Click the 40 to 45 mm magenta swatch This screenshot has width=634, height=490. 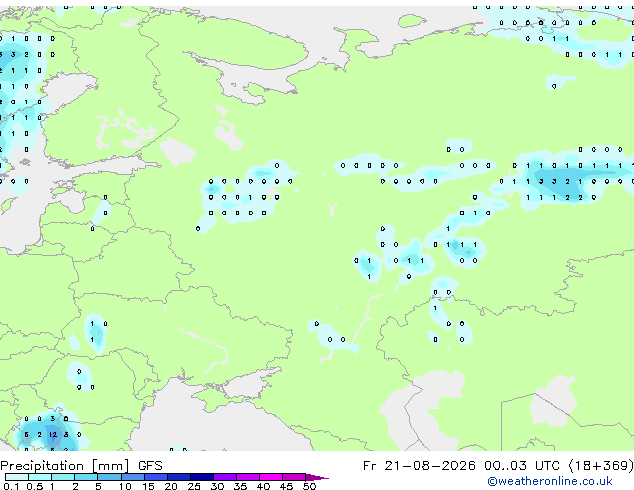click(271, 477)
